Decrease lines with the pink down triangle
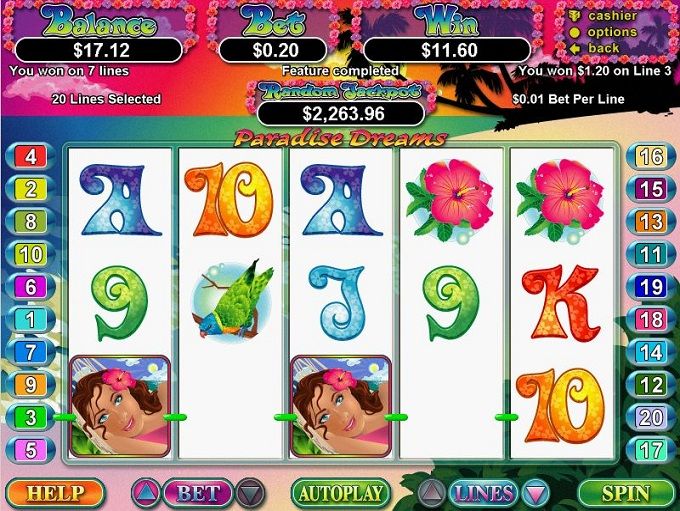Viewport: 680px width, 511px height. [536, 493]
